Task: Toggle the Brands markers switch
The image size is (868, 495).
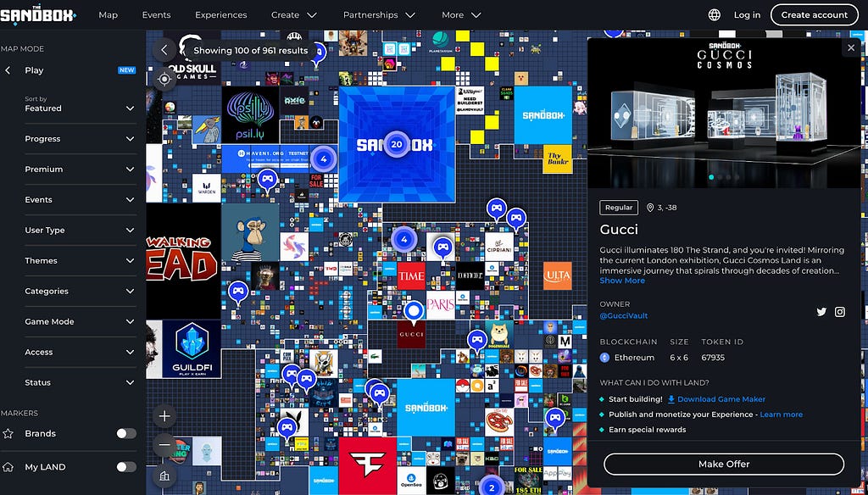Action: pyautogui.click(x=126, y=433)
